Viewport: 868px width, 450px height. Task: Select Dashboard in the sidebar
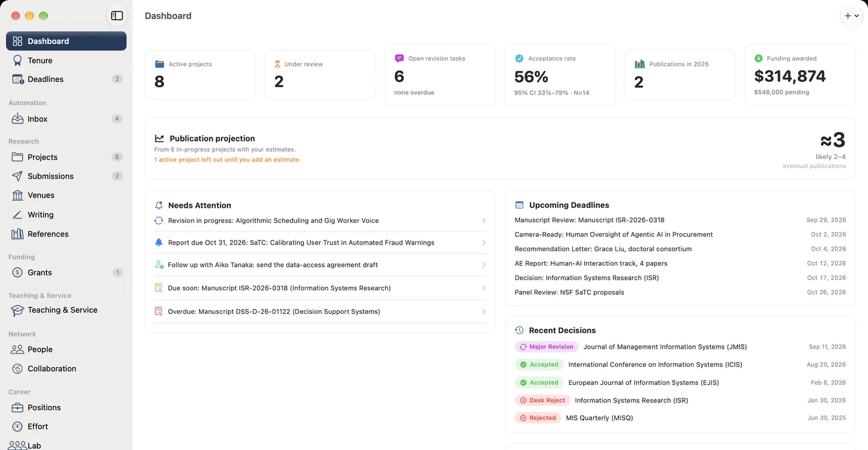[x=66, y=41]
